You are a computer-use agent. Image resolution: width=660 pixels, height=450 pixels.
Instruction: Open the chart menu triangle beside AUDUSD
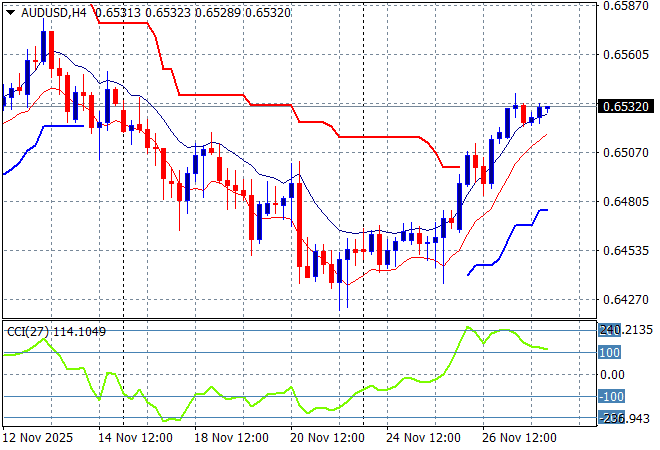pyautogui.click(x=11, y=13)
